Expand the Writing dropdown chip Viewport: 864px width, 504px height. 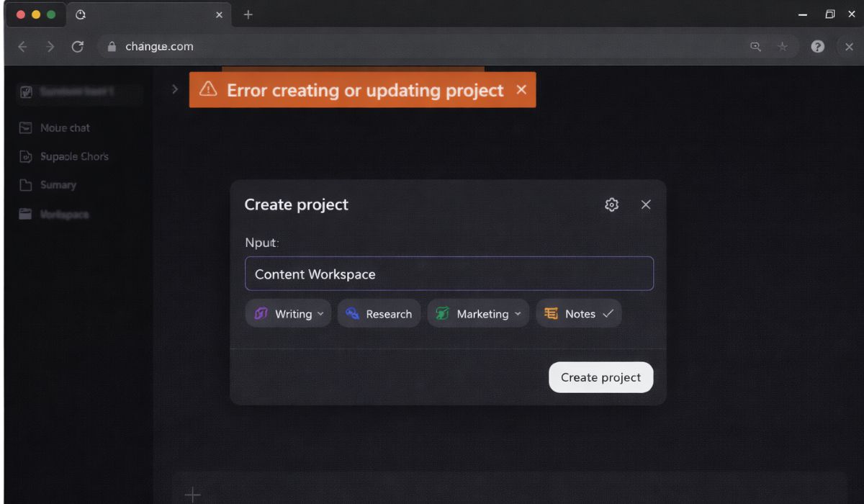pos(320,314)
